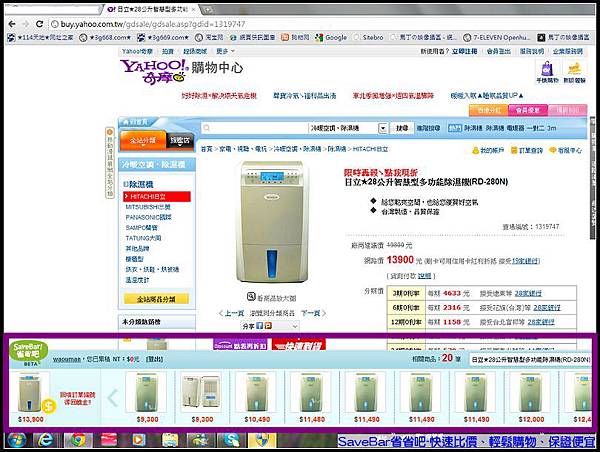The image size is (600, 452).
Task: Share the product via the Facebook icon
Action: point(259,326)
